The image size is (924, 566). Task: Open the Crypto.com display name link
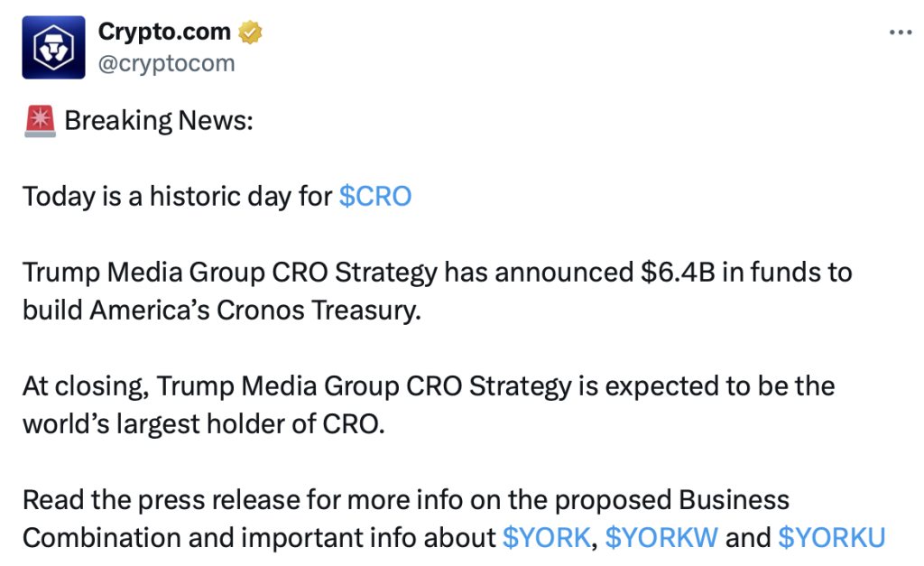164,32
